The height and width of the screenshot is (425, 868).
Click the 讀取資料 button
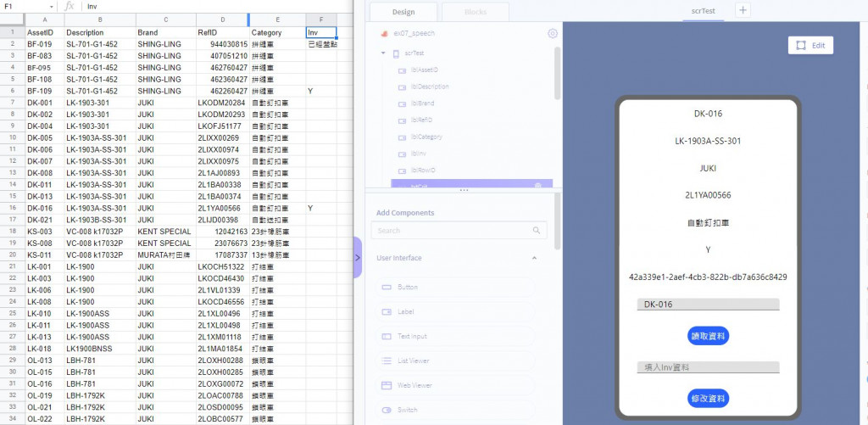pyautogui.click(x=708, y=336)
